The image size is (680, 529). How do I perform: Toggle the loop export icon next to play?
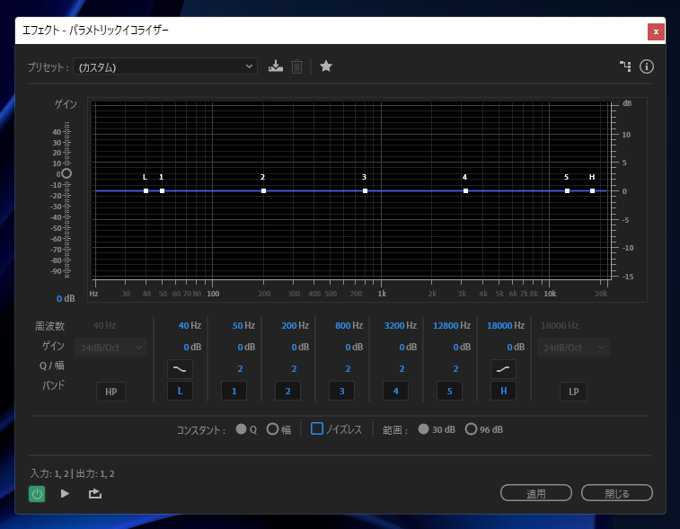point(95,494)
